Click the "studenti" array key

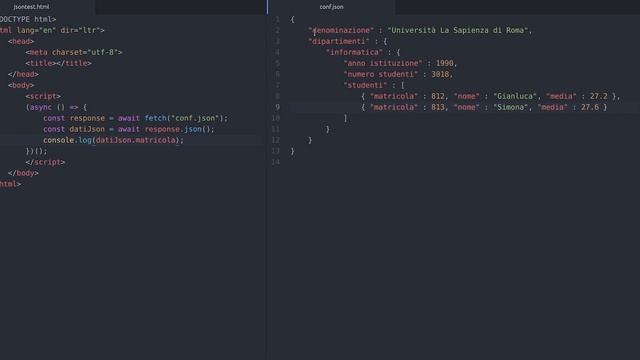pos(365,85)
